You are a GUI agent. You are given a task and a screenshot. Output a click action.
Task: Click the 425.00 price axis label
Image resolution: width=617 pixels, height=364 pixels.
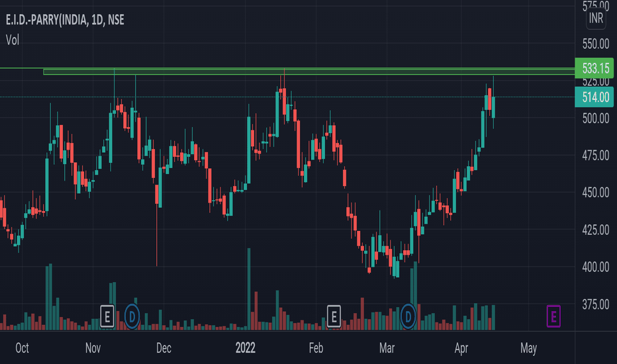click(x=596, y=230)
